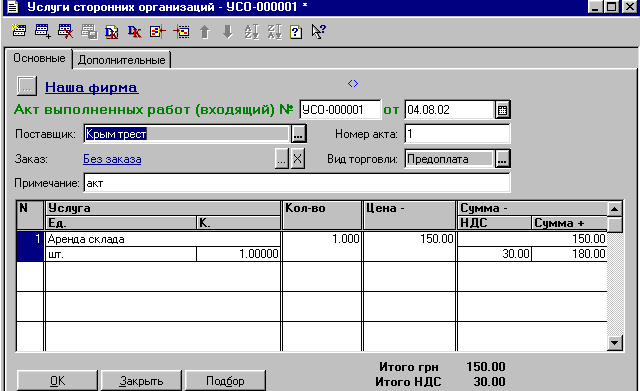Minimize the Услуги сторонних организаций window
The width and height of the screenshot is (640, 391).
coord(596,7)
